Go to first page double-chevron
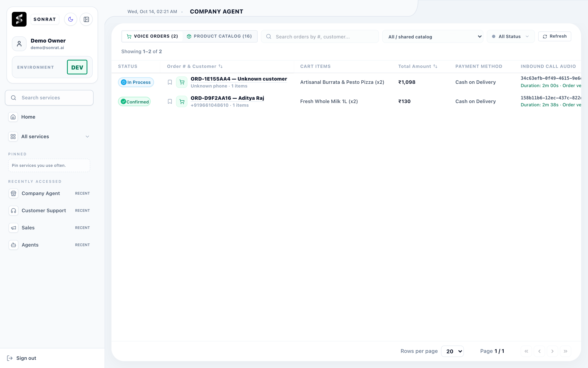The image size is (588, 368). (x=526, y=351)
